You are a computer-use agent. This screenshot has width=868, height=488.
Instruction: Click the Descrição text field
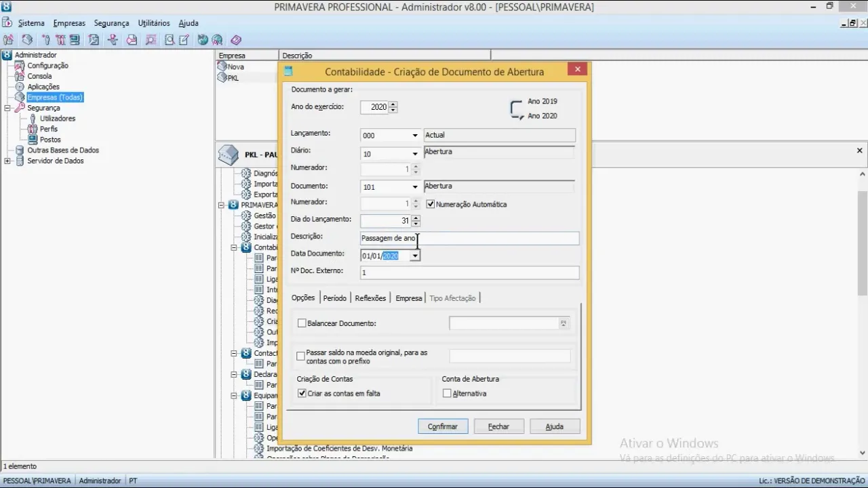point(470,238)
